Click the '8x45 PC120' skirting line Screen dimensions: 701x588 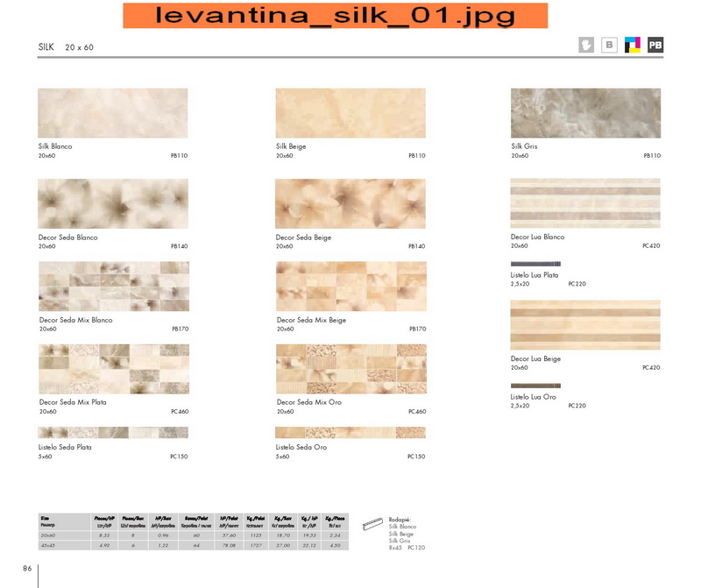407,548
